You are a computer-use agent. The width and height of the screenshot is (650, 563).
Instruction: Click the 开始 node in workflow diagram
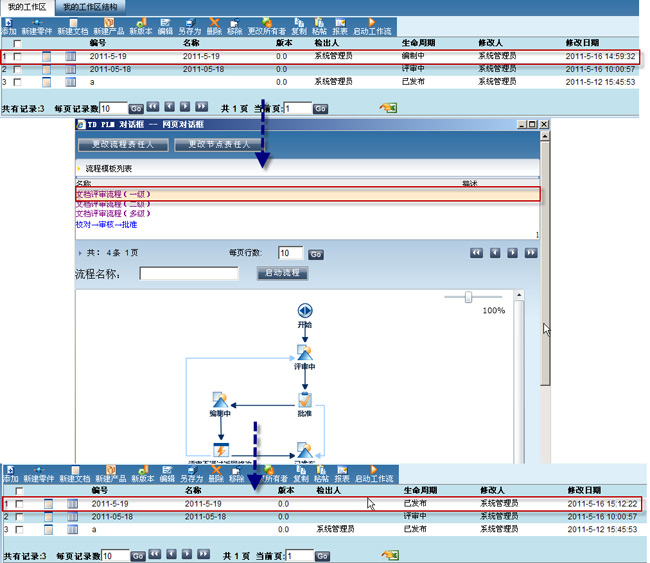coord(305,311)
